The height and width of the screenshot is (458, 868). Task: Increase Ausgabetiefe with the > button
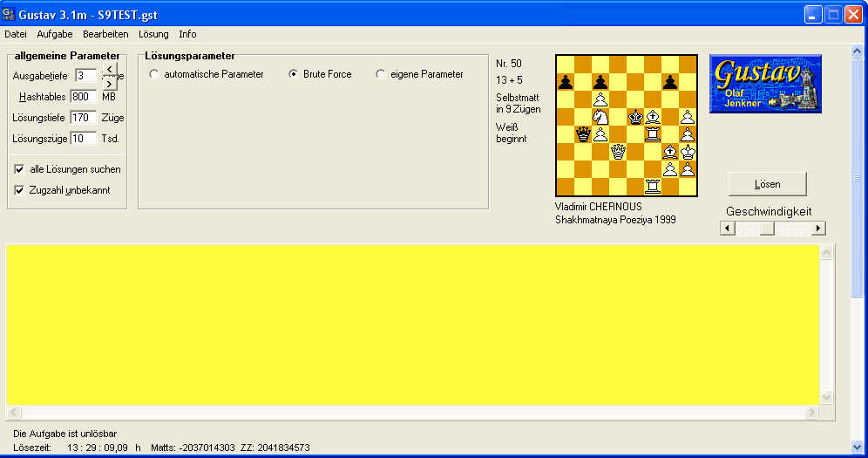[109, 84]
